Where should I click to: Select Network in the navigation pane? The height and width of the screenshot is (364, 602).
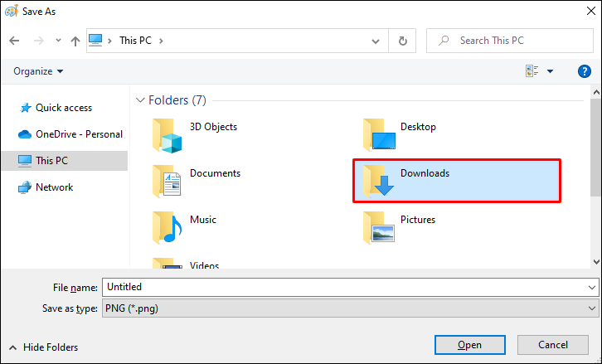(x=54, y=187)
